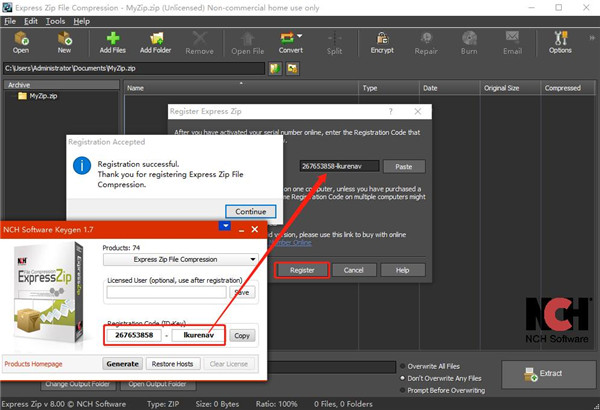This screenshot has height=410, width=600.
Task: Click the registration code field in Register dialog
Action: pos(339,166)
